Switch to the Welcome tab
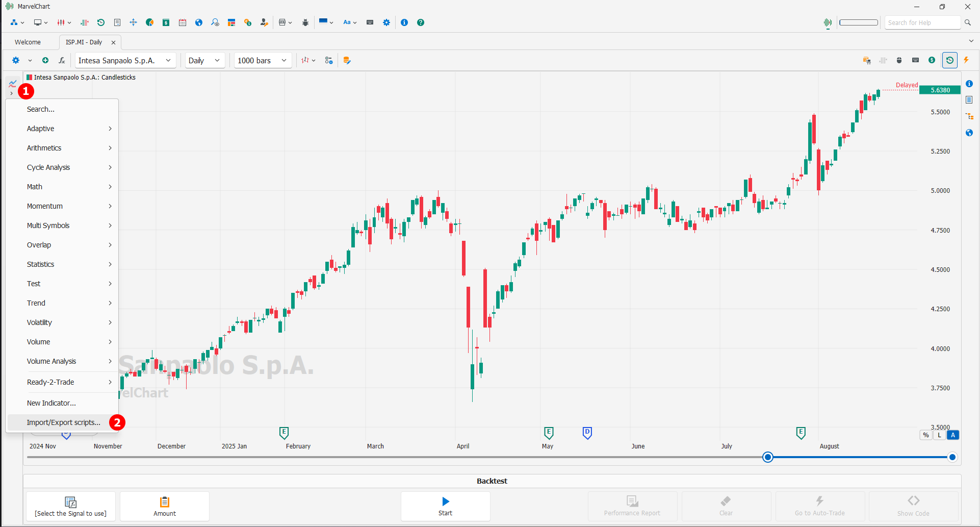Viewport: 980px width, 527px height. (28, 42)
